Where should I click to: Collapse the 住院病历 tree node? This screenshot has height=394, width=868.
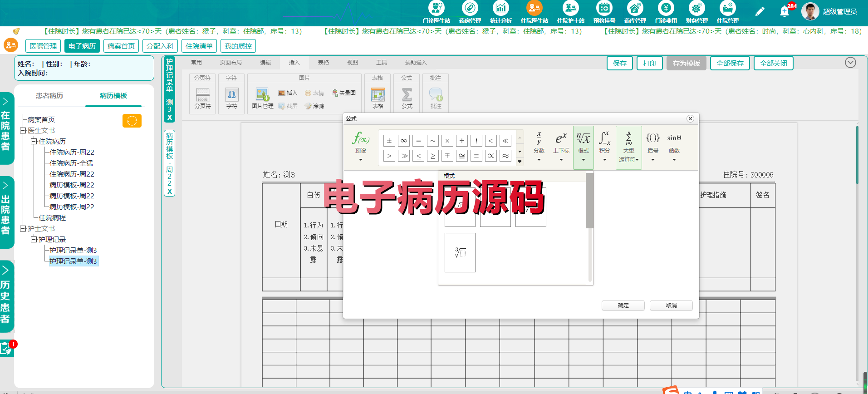pyautogui.click(x=34, y=142)
